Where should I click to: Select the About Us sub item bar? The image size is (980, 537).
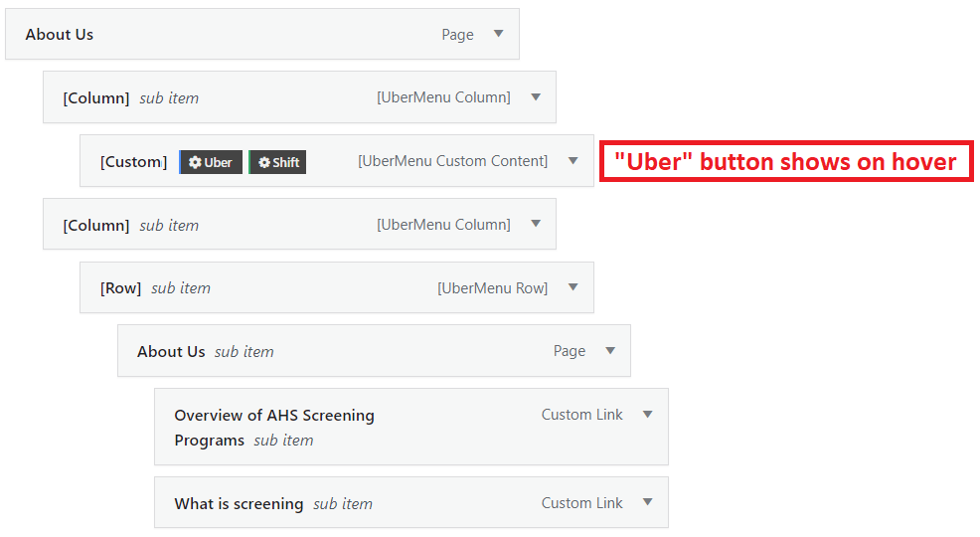[374, 351]
